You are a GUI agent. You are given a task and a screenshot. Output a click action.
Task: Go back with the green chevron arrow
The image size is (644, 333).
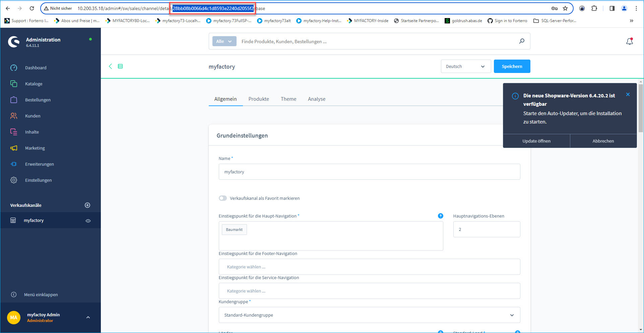point(110,66)
